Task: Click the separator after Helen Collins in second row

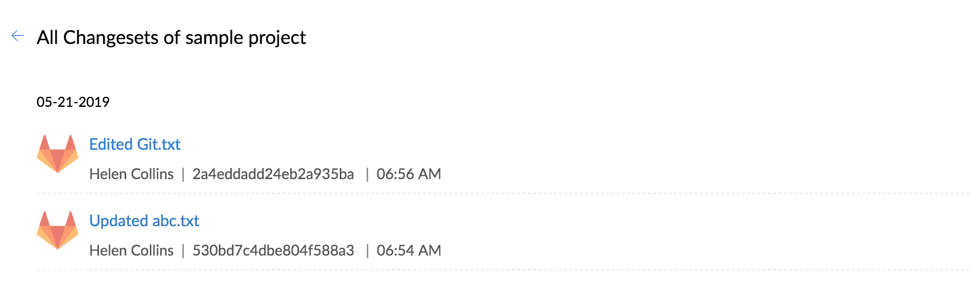Action: (x=183, y=250)
